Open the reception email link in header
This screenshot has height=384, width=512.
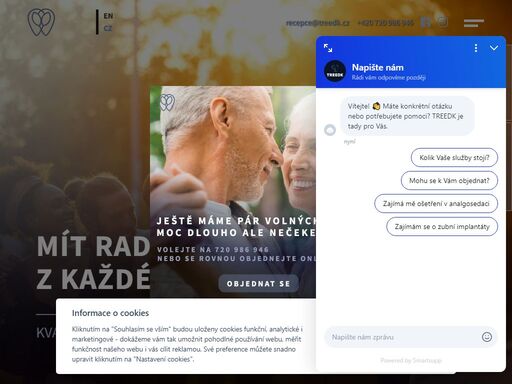point(318,23)
